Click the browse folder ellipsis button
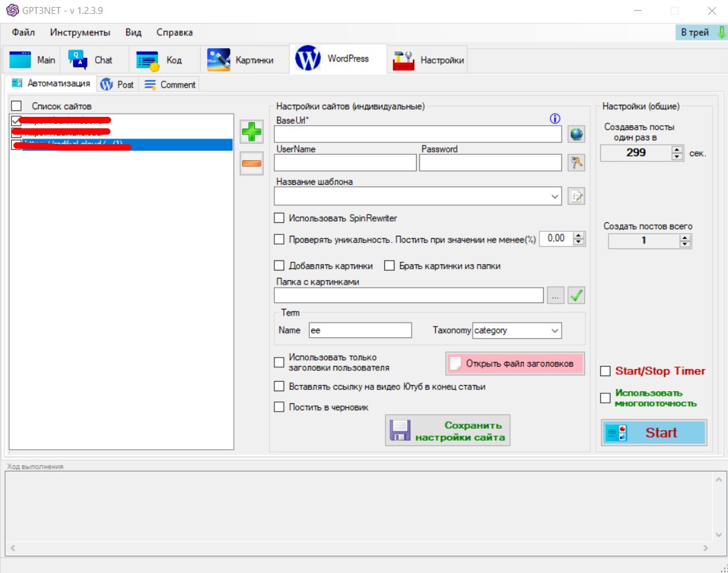The height and width of the screenshot is (573, 728). pos(555,295)
